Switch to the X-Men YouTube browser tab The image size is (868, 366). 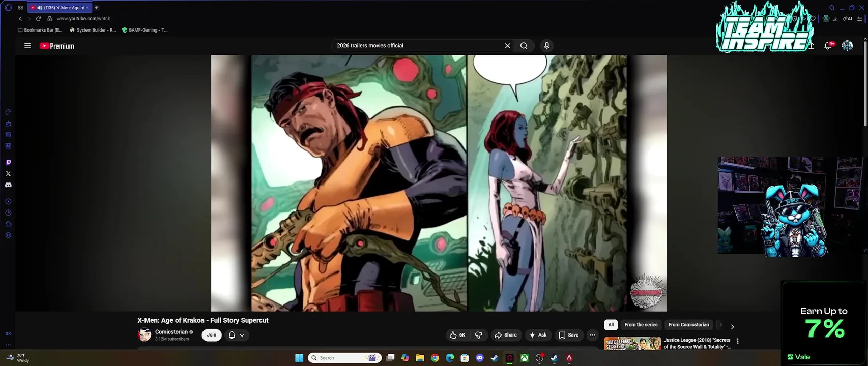[60, 8]
